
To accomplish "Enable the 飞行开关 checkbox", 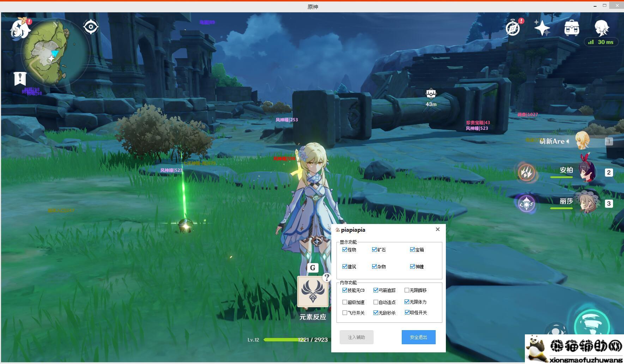I will coord(345,313).
